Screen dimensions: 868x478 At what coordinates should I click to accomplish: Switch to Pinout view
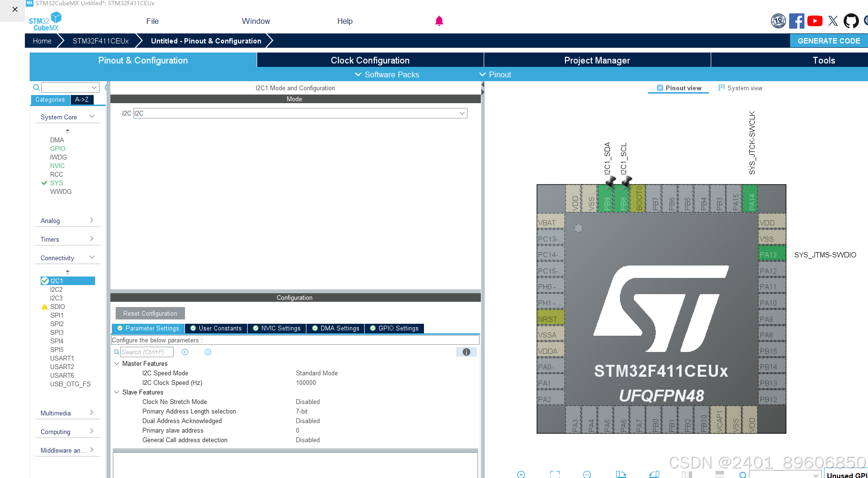(679, 88)
